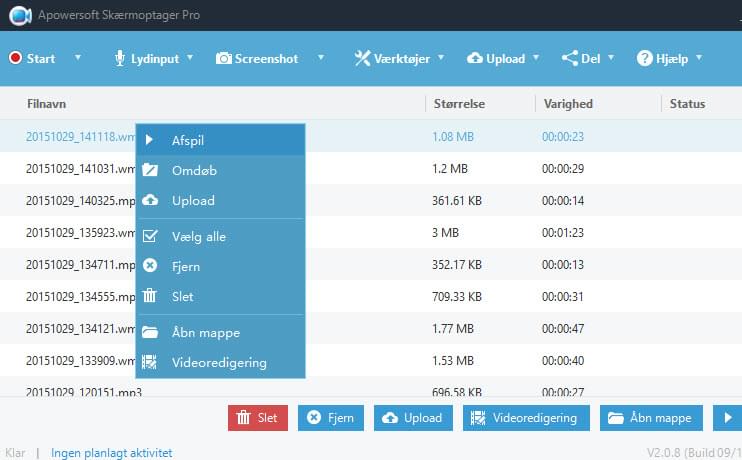This screenshot has height=460, width=742.
Task: Click the Screenshot camera icon
Action: (x=224, y=58)
